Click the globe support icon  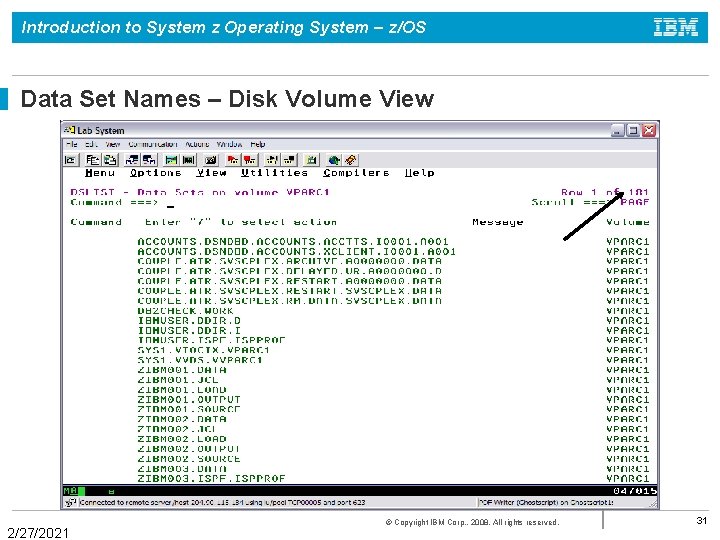point(334,160)
